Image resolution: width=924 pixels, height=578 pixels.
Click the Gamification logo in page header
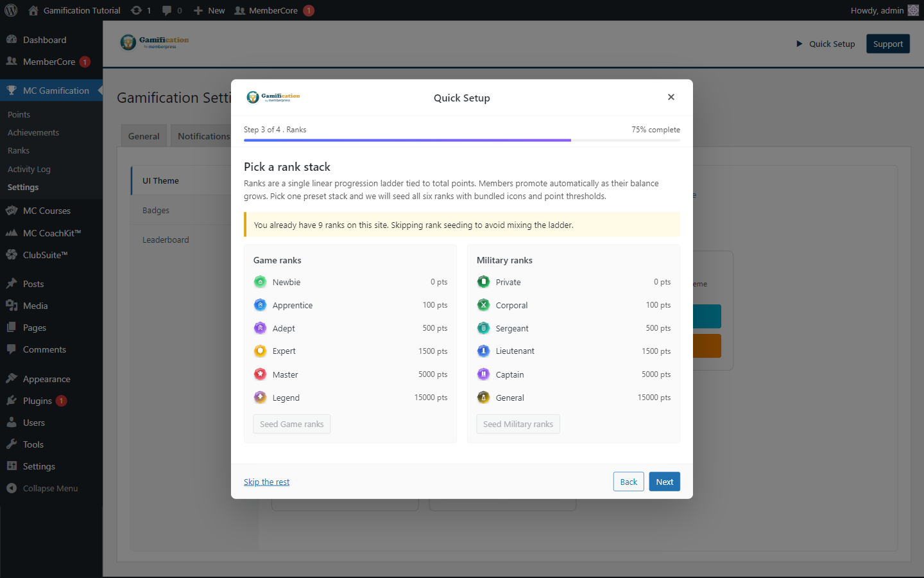pos(155,42)
